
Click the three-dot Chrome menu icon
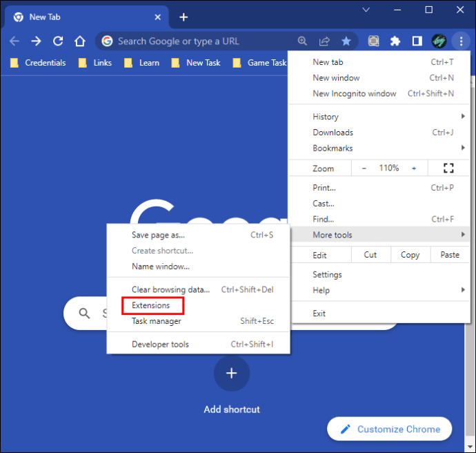461,41
